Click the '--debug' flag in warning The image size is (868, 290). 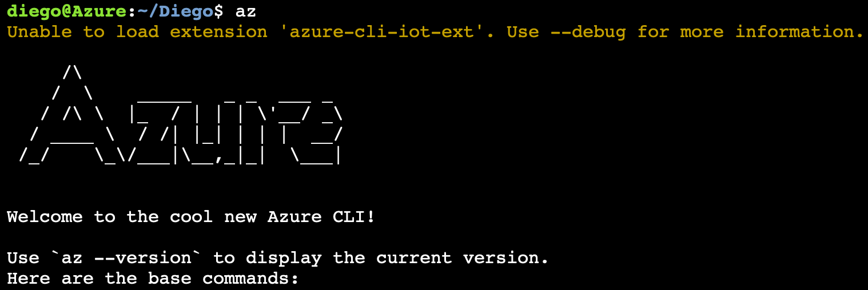[x=588, y=31]
